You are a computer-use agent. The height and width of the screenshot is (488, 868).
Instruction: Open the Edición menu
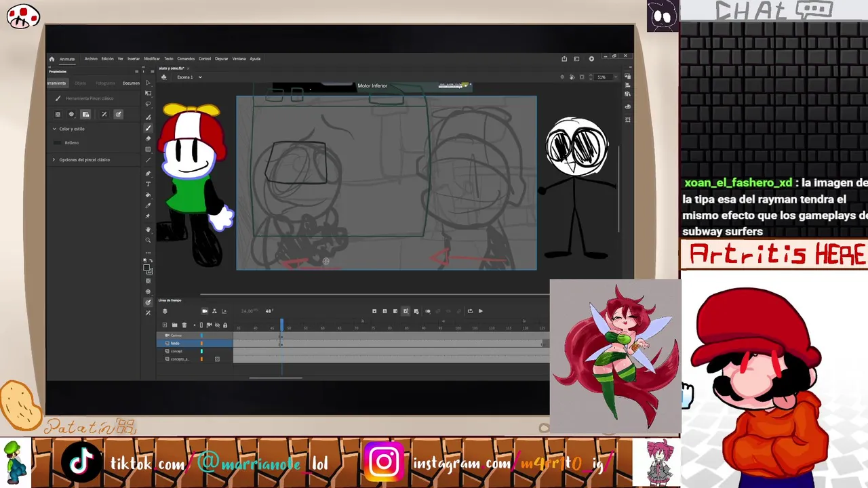point(107,59)
